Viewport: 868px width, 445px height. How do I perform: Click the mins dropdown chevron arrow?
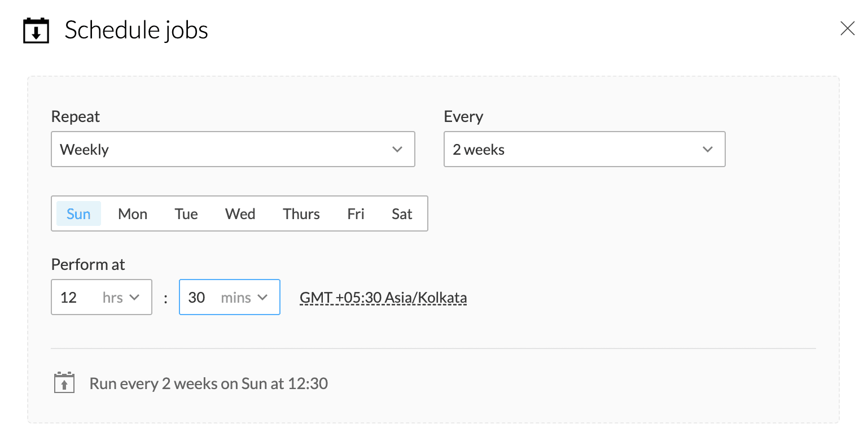coord(262,297)
